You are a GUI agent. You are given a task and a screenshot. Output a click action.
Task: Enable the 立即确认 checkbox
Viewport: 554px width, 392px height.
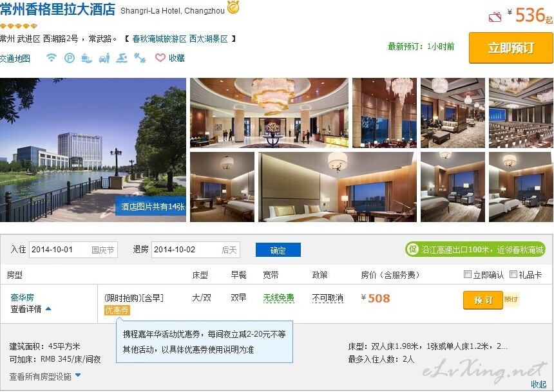tap(468, 274)
